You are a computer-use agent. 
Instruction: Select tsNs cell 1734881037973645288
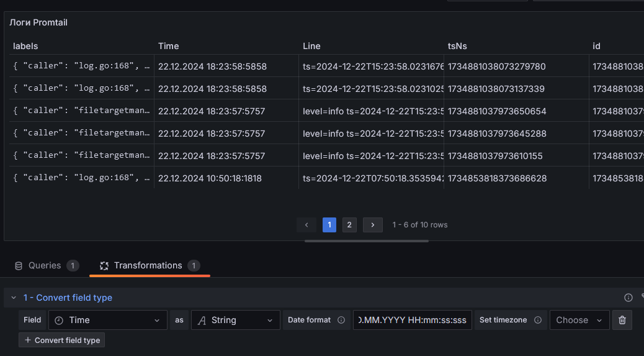(x=516, y=133)
